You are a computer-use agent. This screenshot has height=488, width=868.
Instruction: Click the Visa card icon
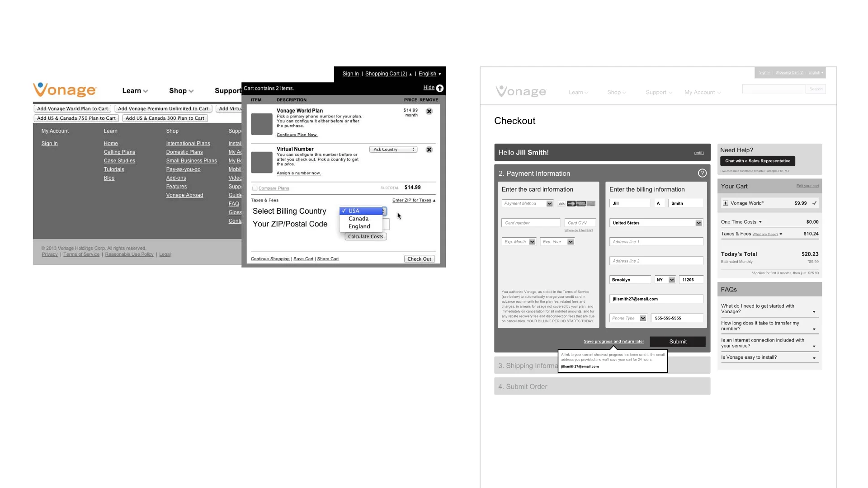561,204
